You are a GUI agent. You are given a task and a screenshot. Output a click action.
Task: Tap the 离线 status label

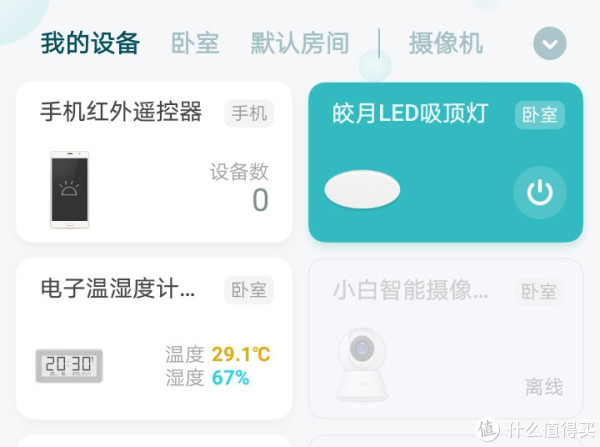(x=544, y=387)
